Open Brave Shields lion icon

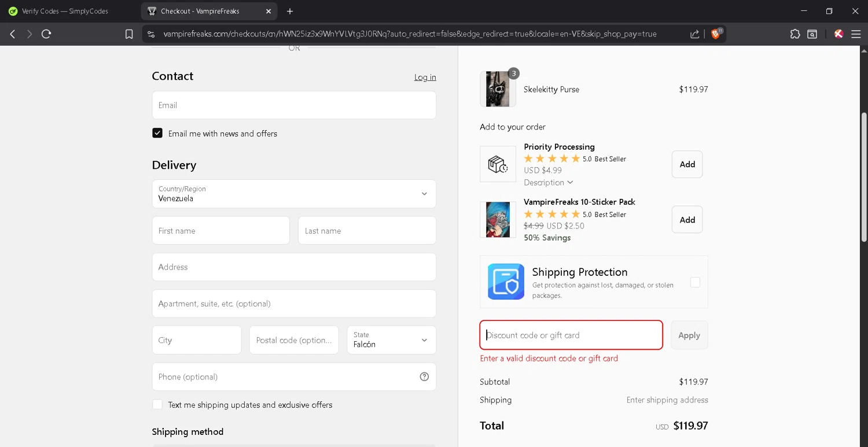pos(716,34)
